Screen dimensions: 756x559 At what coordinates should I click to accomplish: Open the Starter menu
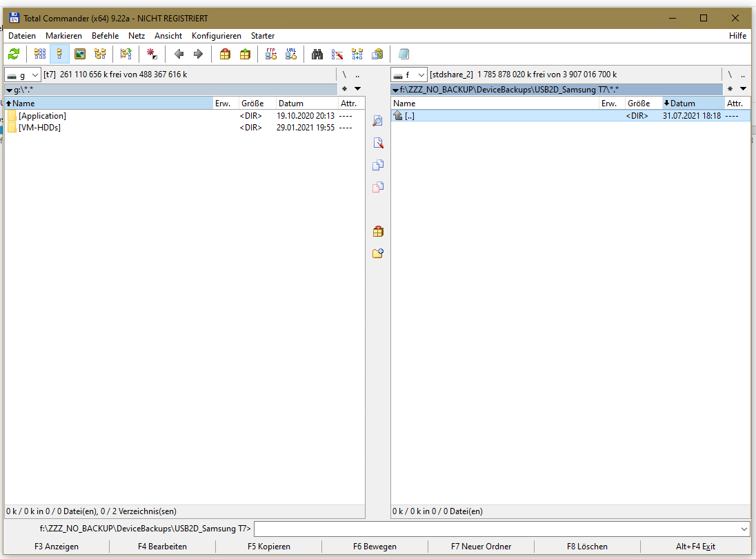coord(263,36)
